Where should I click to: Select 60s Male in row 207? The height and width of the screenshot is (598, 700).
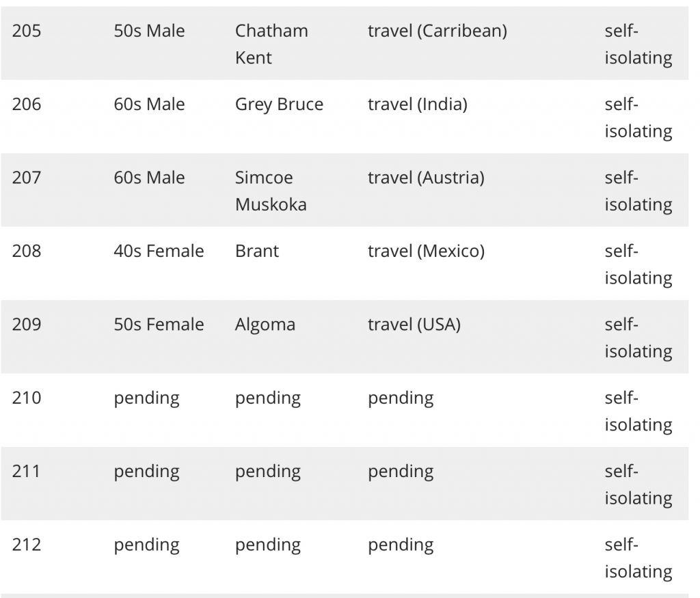click(149, 178)
